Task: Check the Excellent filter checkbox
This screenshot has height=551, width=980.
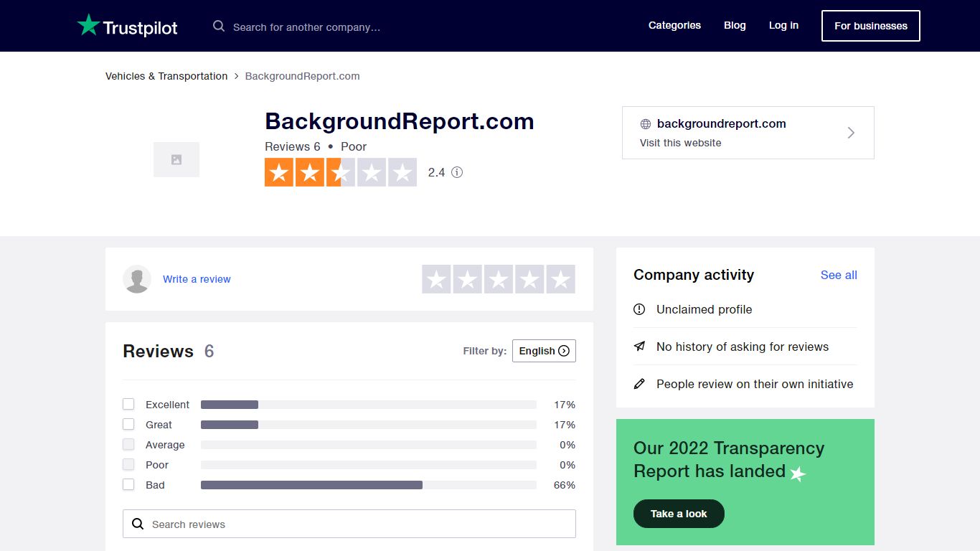Action: click(x=128, y=404)
